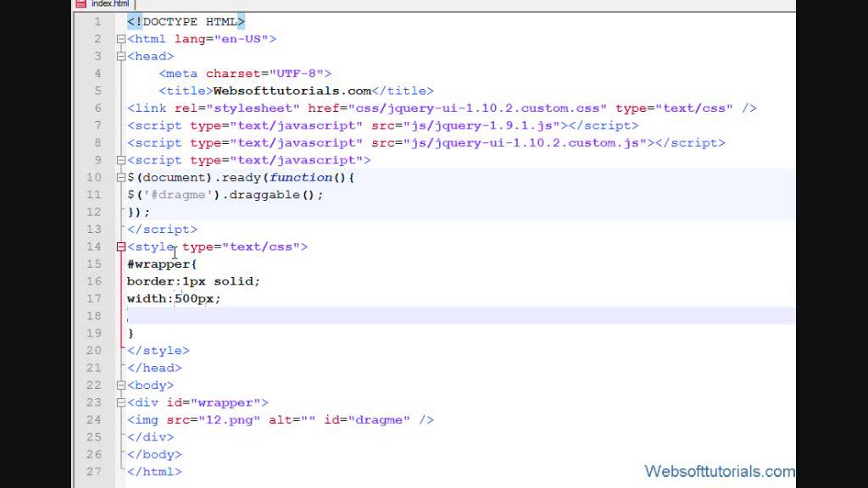Viewport: 868px width, 488px height.
Task: Click line number 27 in the margin
Action: coord(93,472)
